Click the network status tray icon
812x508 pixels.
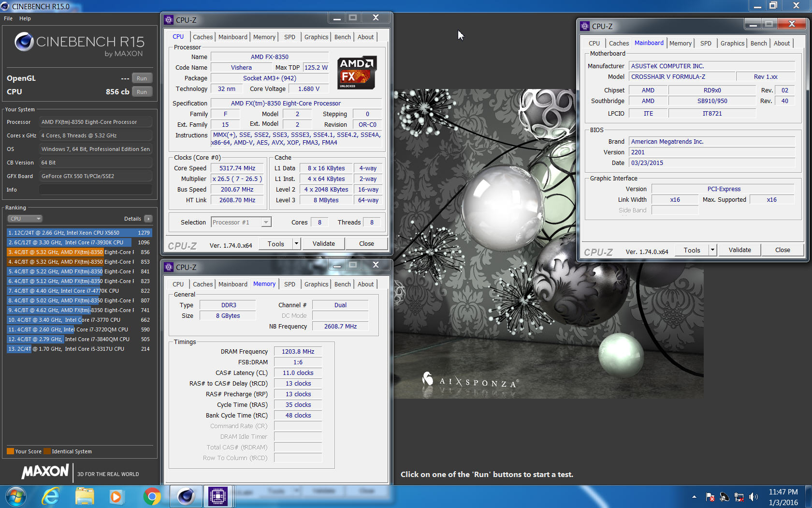tap(739, 497)
